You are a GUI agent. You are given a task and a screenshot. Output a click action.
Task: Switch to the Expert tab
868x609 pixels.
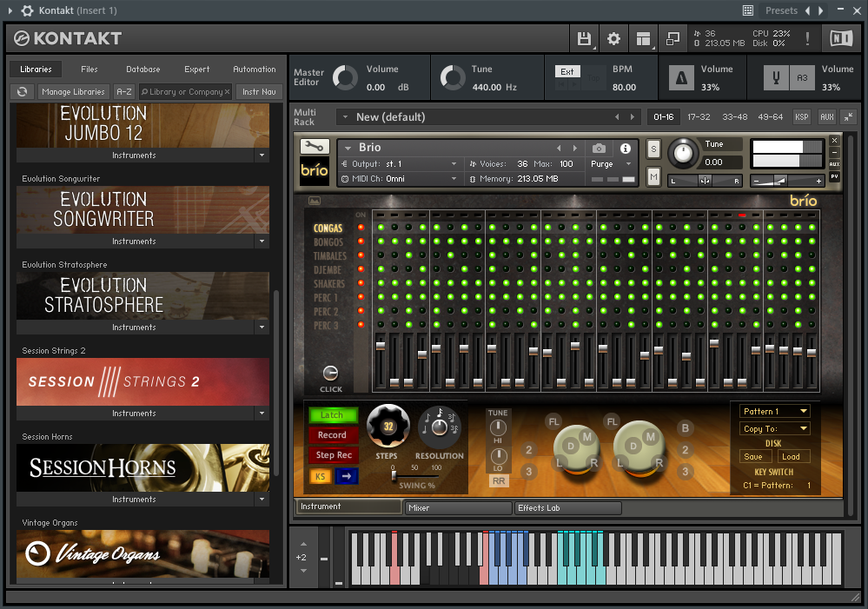(x=197, y=70)
